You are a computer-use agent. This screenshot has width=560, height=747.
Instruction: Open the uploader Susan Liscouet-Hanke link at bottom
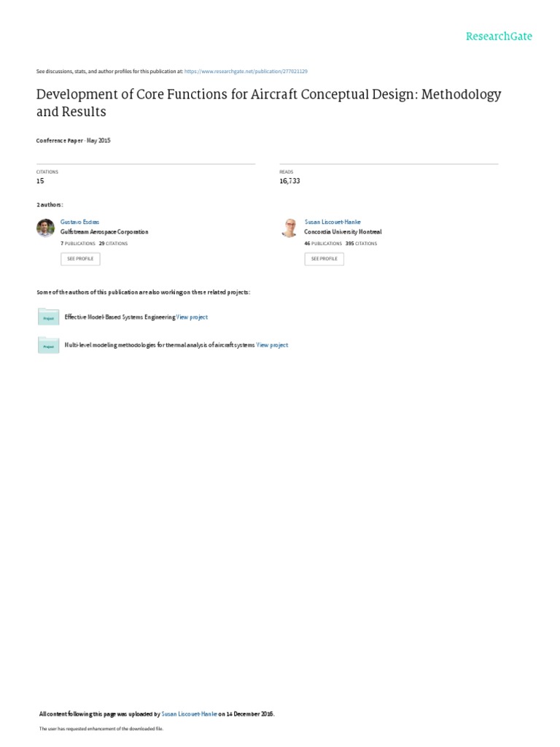click(x=189, y=714)
